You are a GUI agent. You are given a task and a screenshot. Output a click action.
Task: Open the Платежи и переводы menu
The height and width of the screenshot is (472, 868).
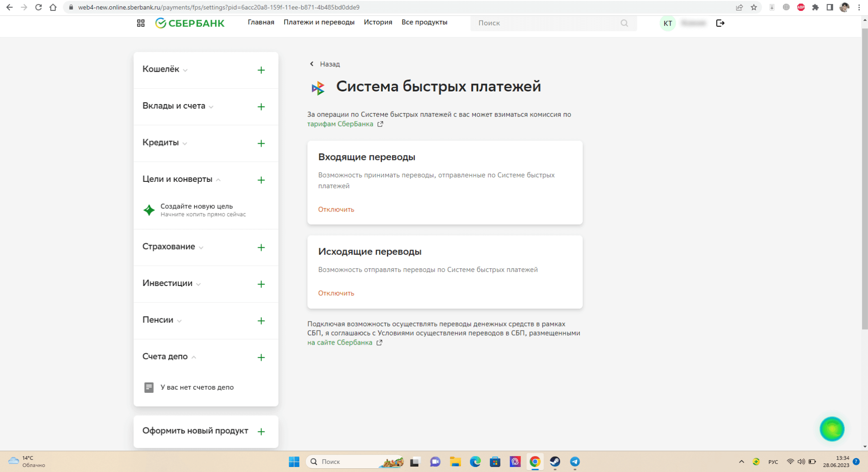318,22
